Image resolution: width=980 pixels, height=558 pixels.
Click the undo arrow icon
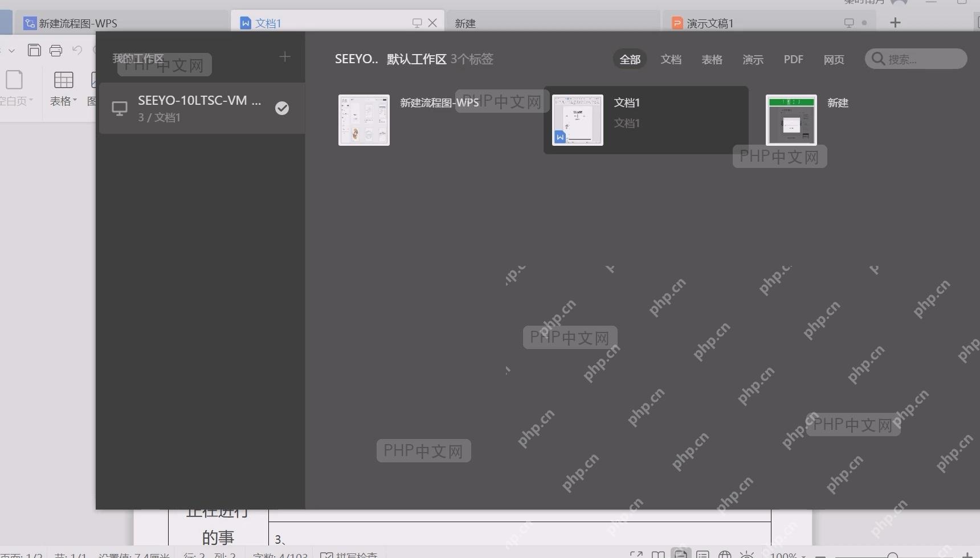(77, 50)
